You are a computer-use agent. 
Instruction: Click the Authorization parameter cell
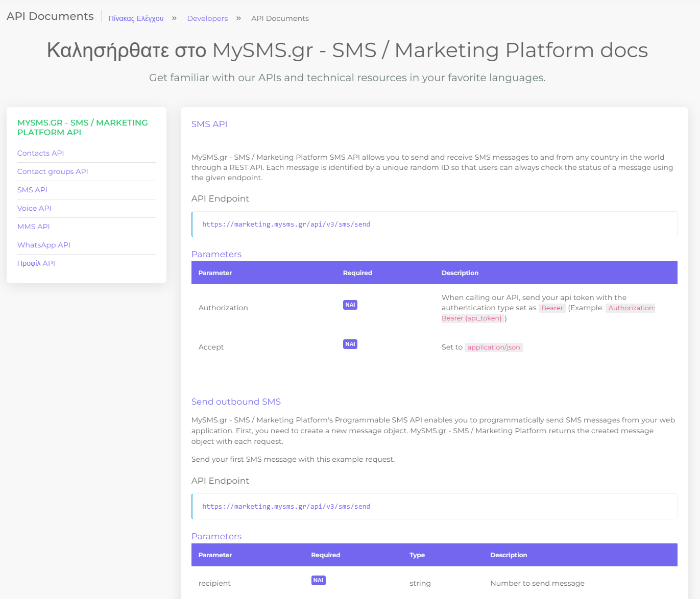[x=223, y=308]
